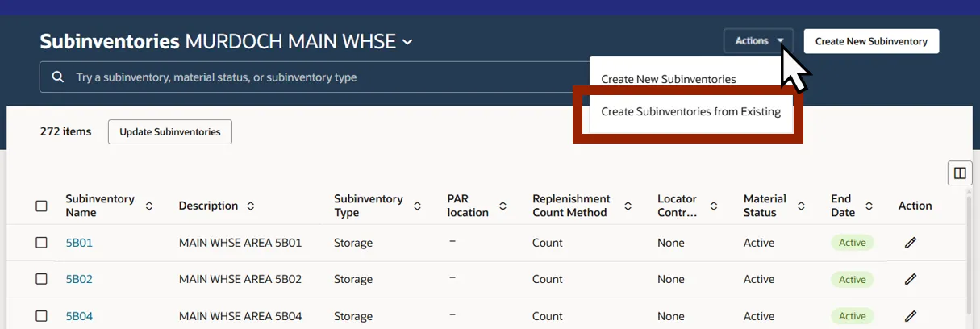Select Create Subinventories from Existing
980x329 pixels.
pyautogui.click(x=690, y=112)
